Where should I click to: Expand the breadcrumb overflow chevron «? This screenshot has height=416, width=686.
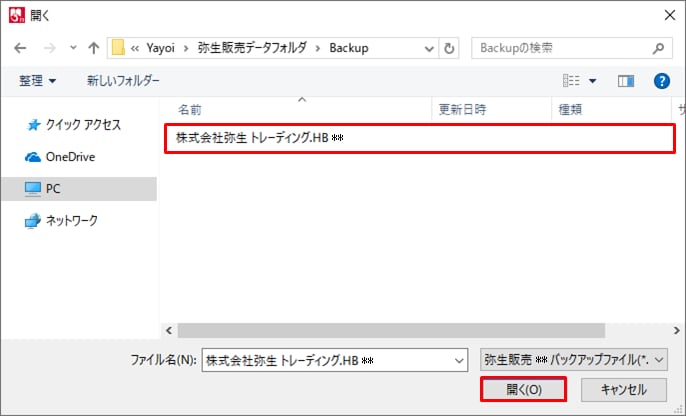click(x=135, y=48)
